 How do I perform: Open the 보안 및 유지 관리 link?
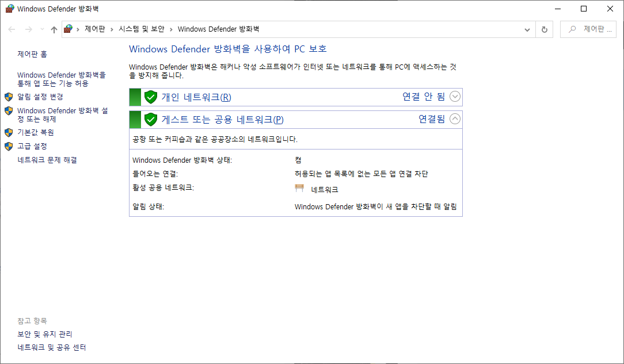45,334
